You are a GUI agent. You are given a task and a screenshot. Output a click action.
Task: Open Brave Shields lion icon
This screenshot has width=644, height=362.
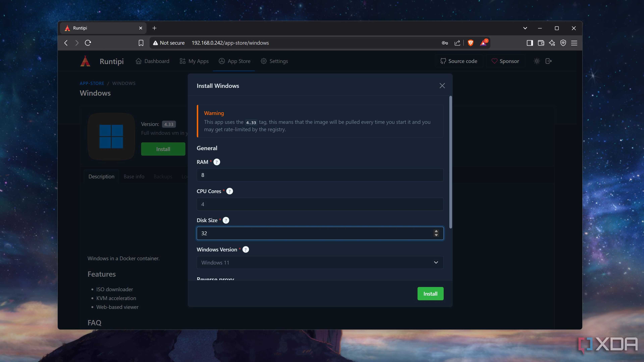[470, 43]
